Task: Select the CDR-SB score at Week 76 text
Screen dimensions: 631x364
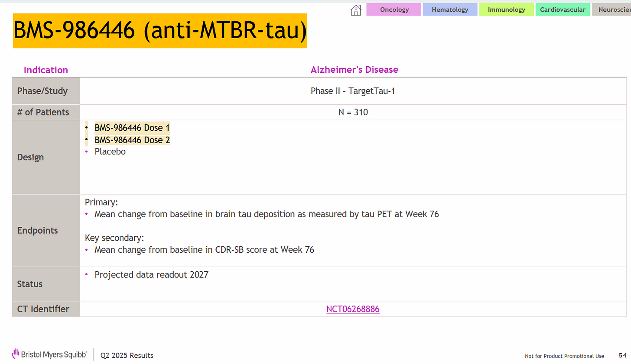Action: (204, 250)
